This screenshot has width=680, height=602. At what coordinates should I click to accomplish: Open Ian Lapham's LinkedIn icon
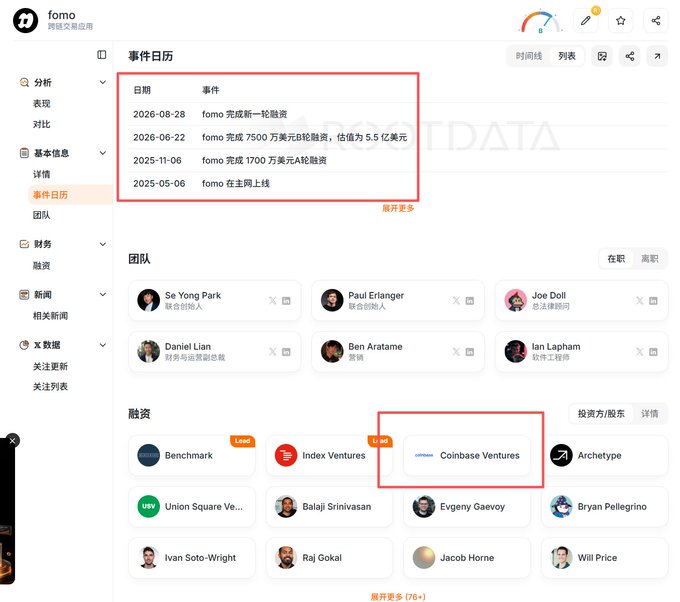tap(653, 352)
